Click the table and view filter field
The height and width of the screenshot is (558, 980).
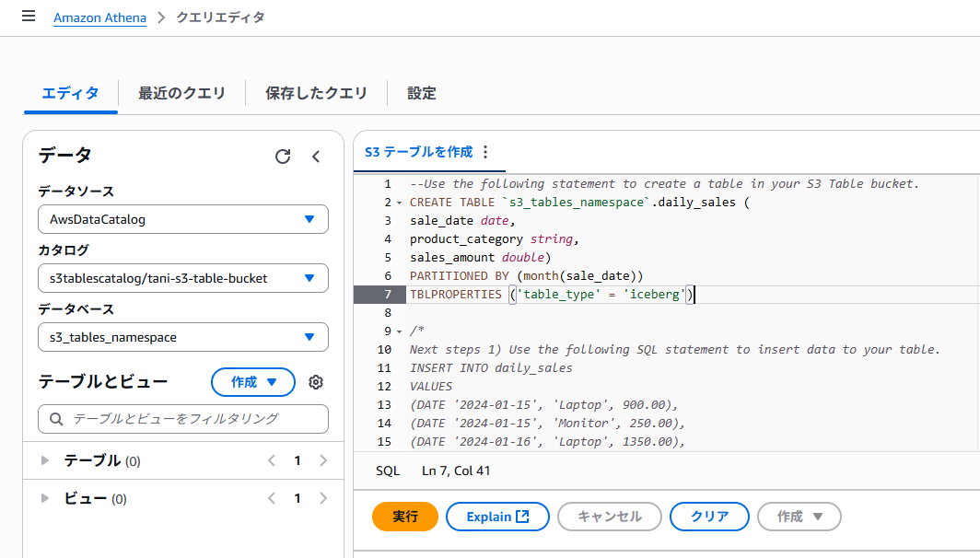point(182,418)
